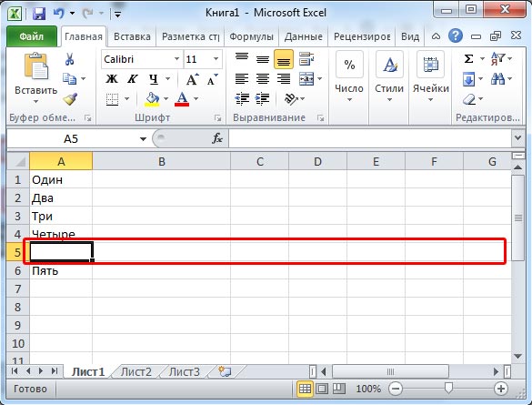The width and height of the screenshot is (532, 405).
Task: Click the Save floppy disk icon
Action: (x=39, y=14)
